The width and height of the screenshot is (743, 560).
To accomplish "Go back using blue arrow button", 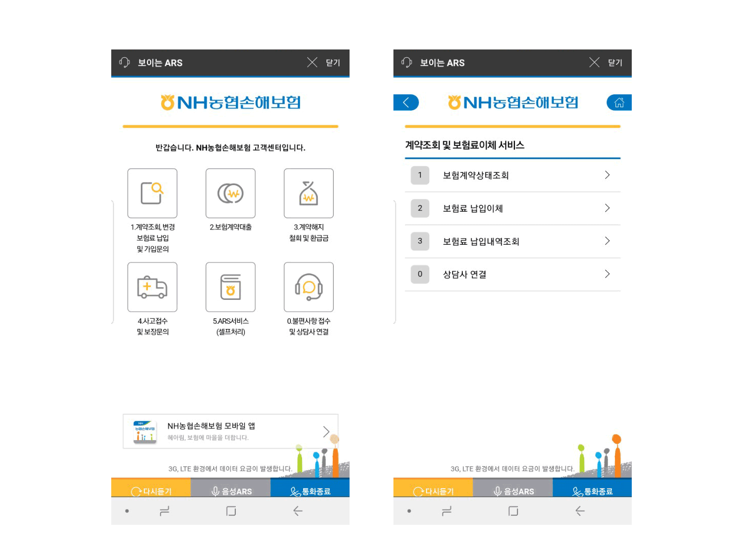I will [x=406, y=103].
